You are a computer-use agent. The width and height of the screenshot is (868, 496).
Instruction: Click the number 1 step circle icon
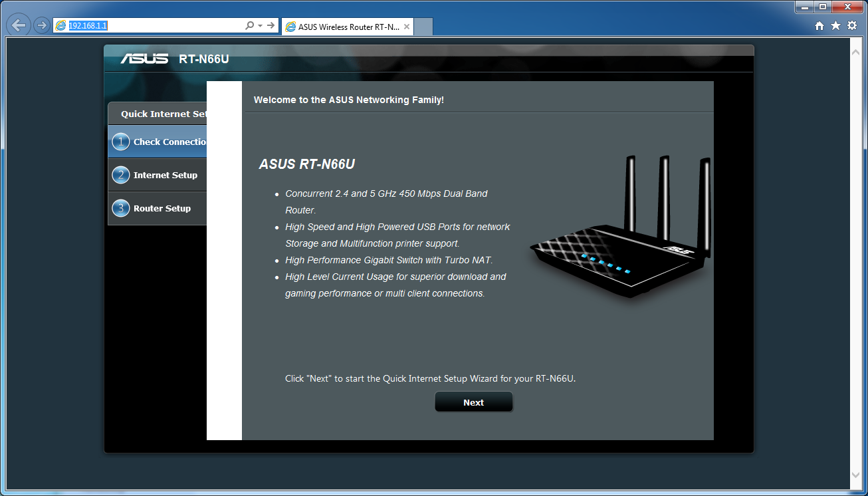120,142
